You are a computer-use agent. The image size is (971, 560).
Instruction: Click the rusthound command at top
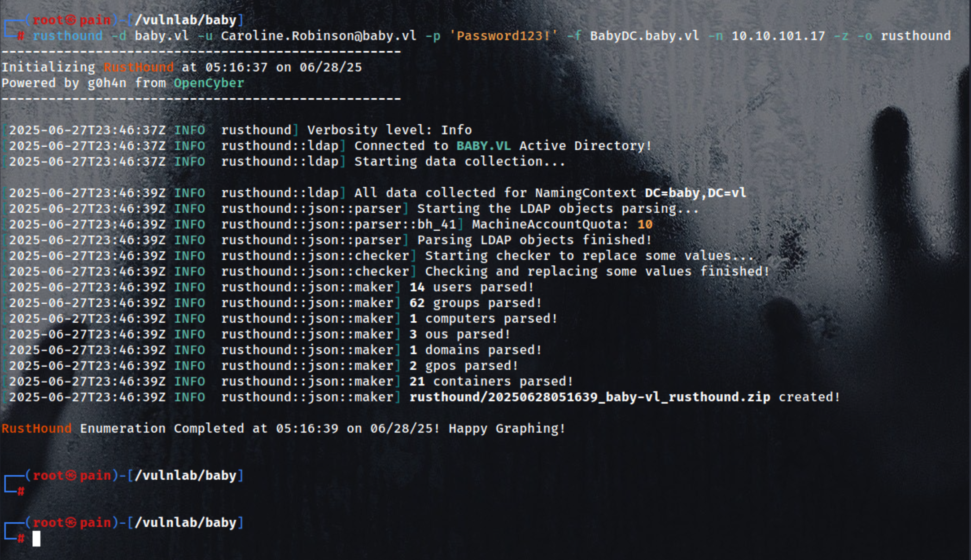pyautogui.click(x=68, y=36)
